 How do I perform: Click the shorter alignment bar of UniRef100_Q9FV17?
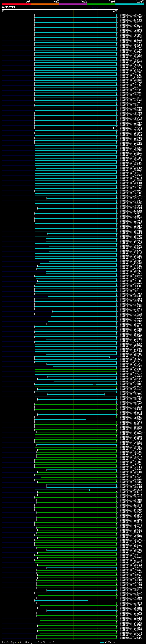tap(82, 198)
